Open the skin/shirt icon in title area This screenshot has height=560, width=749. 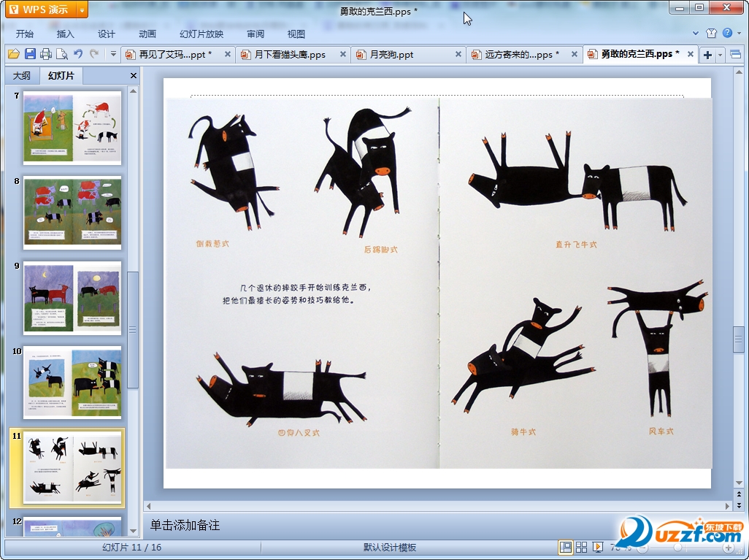pos(711,33)
